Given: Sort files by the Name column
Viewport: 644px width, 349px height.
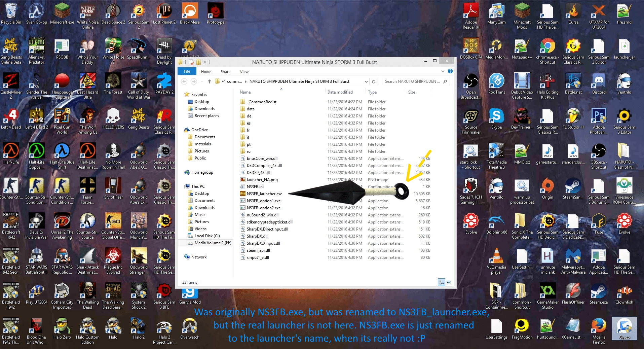Looking at the screenshot, I should point(245,92).
